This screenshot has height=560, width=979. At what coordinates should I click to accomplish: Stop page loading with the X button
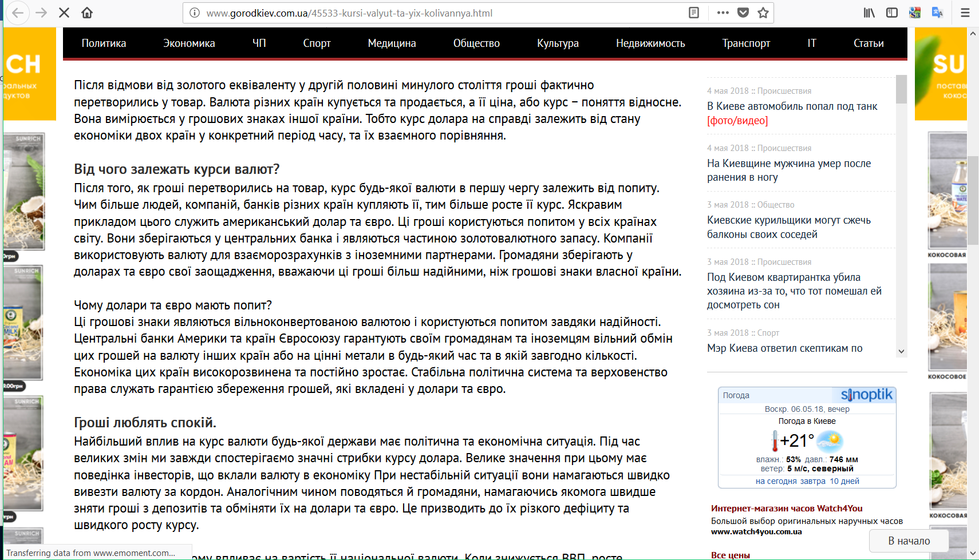64,13
